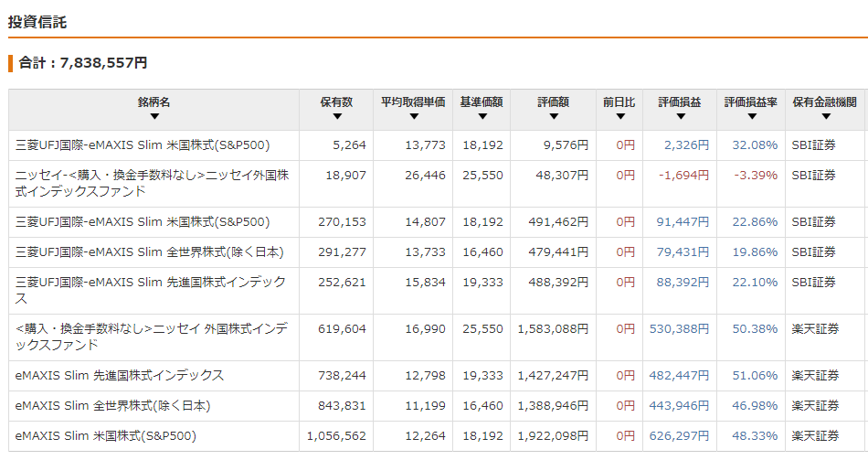Click holdings value 619,604
The height and width of the screenshot is (460, 868).
coord(342,328)
